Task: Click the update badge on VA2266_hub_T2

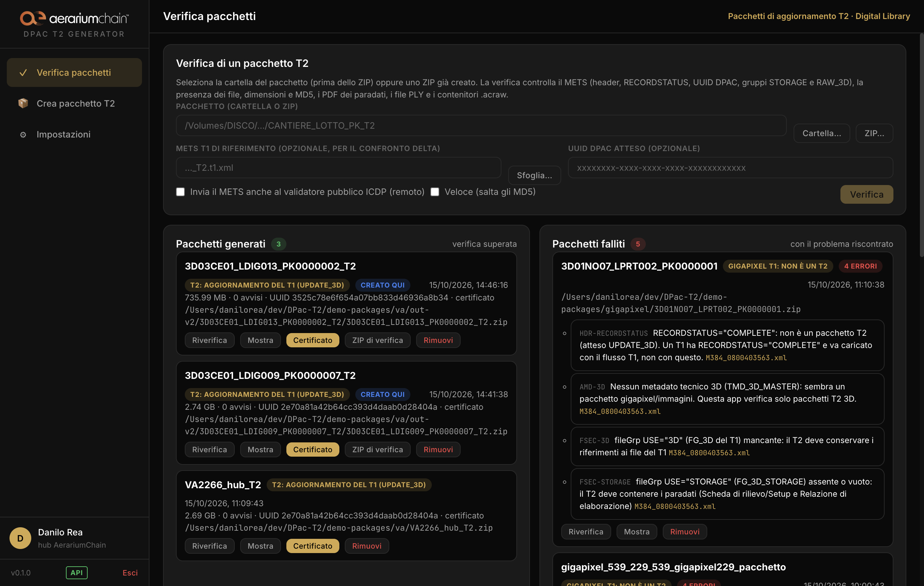Action: (349, 485)
